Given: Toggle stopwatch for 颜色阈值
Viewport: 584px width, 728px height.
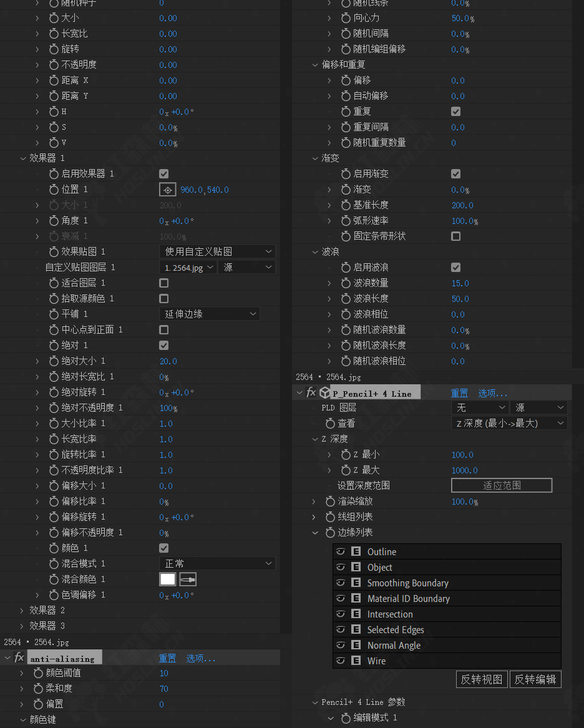Looking at the screenshot, I should pyautogui.click(x=38, y=672).
